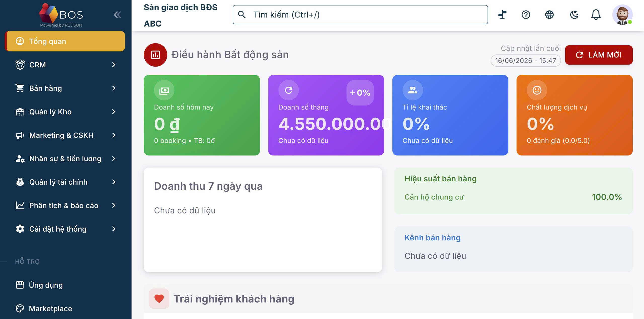
Task: Click "0 booking • TB: 0đ" text
Action: click(x=184, y=140)
